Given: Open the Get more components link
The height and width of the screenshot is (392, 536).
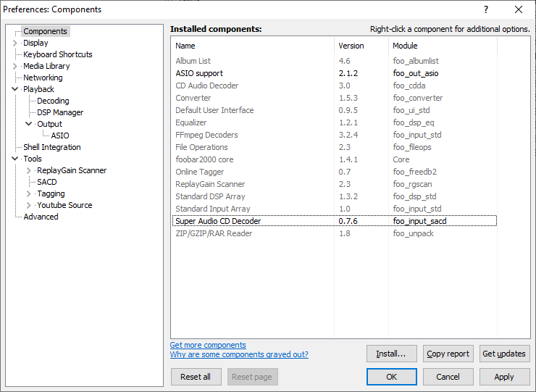Looking at the screenshot, I should click(208, 345).
